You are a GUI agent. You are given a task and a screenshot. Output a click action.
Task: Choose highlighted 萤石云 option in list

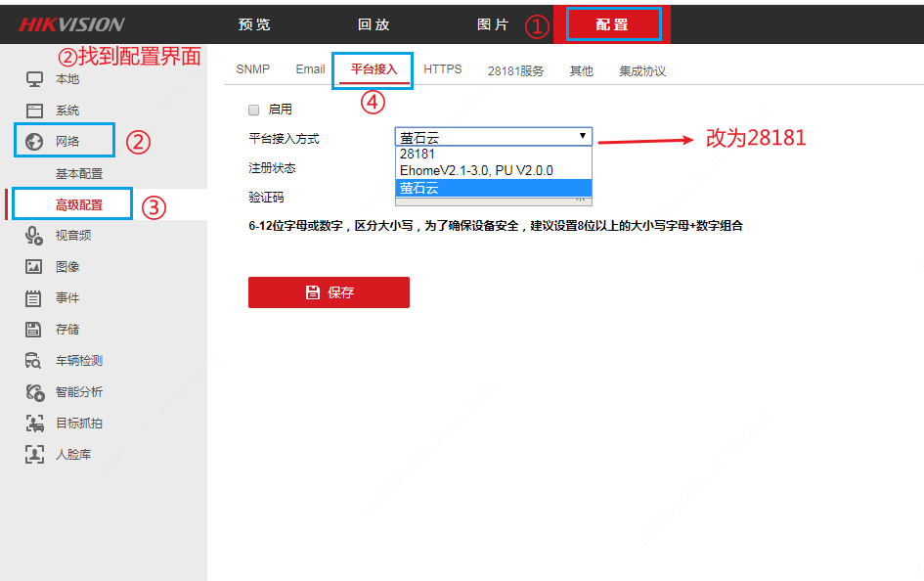point(493,188)
